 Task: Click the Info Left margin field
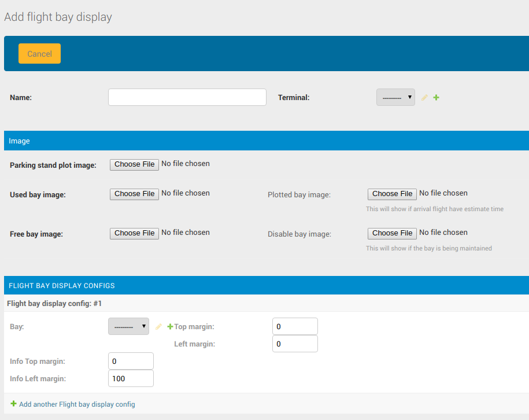coord(131,378)
